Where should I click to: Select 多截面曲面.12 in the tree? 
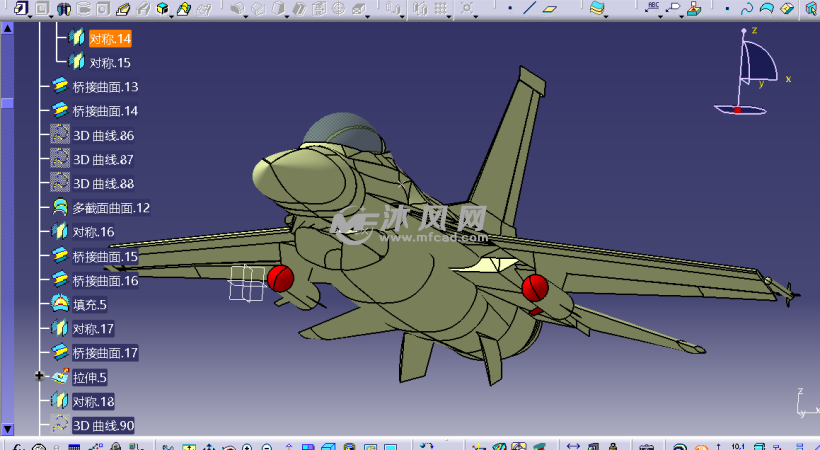tap(111, 208)
